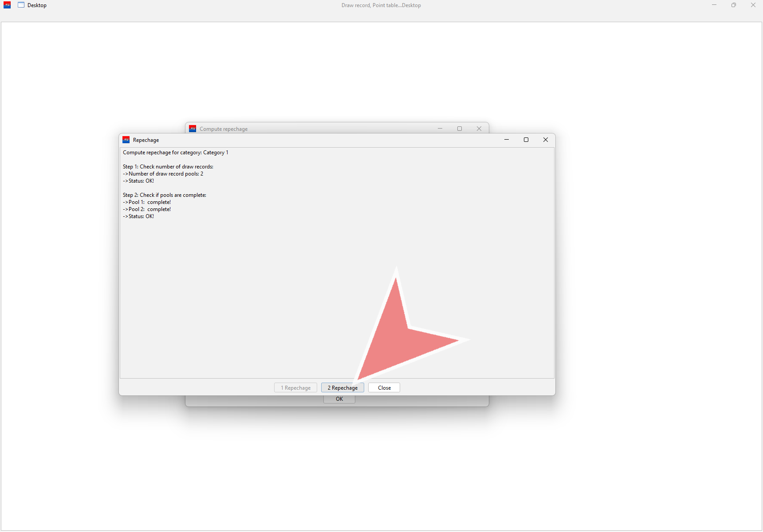Image resolution: width=763 pixels, height=532 pixels.
Task: Click the Repechage dialog title text
Action: point(146,140)
